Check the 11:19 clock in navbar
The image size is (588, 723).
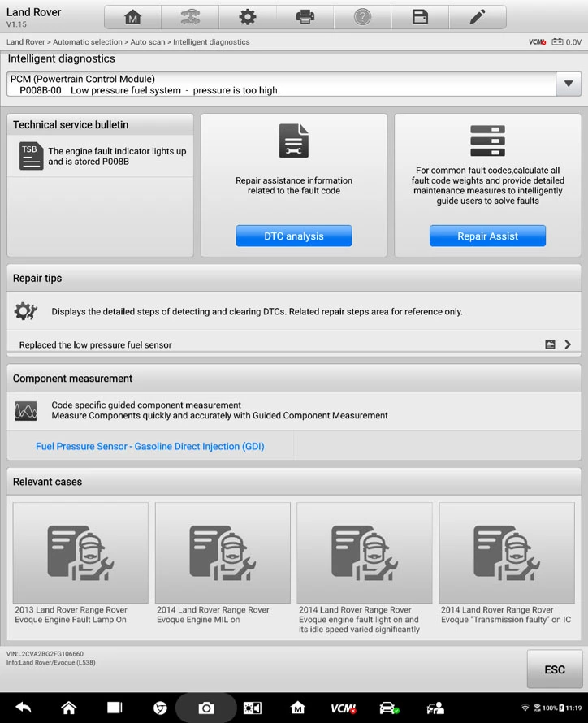pyautogui.click(x=573, y=708)
